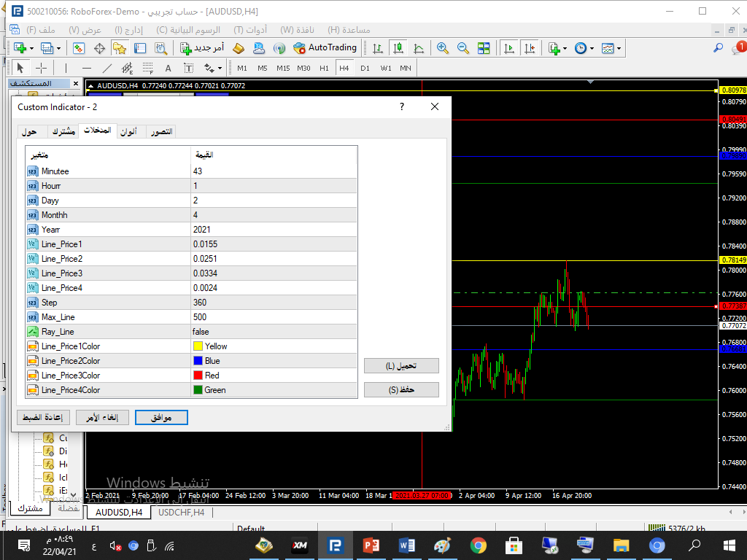
Task: Select the text label tool
Action: click(x=189, y=68)
